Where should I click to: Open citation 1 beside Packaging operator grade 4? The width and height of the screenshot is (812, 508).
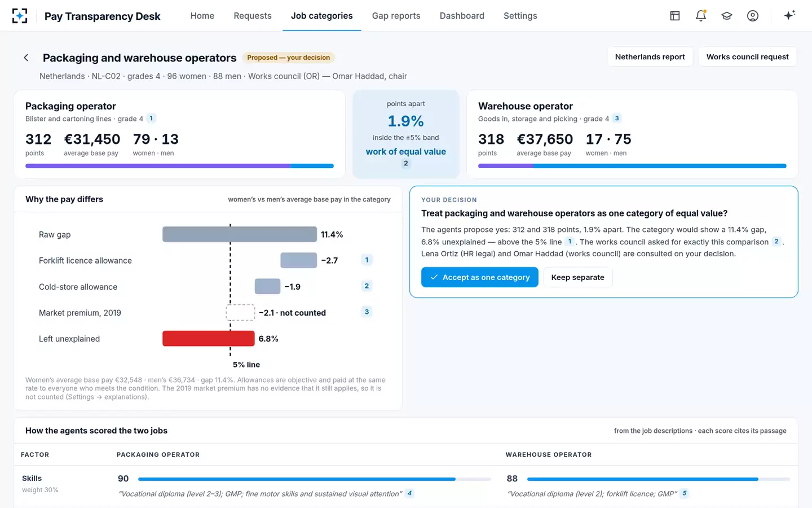(151, 119)
